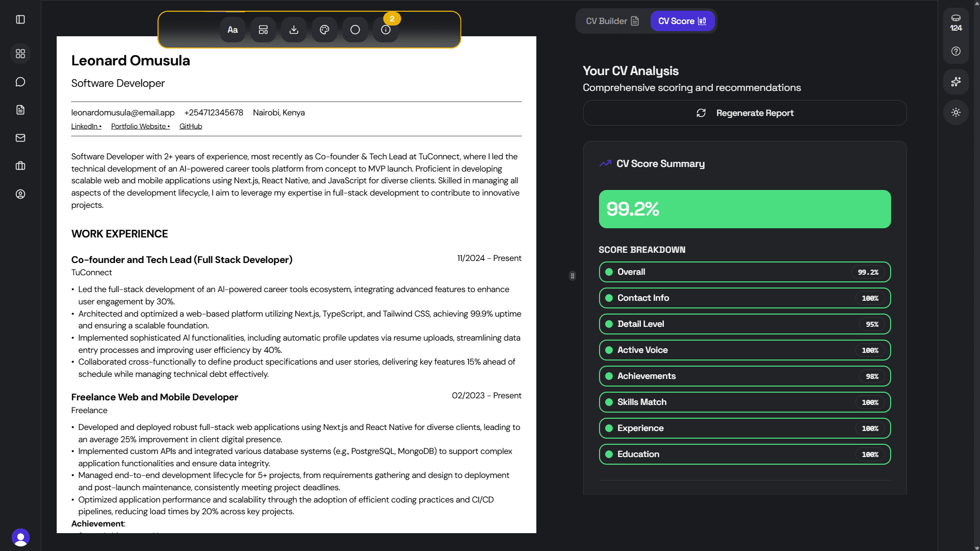The width and height of the screenshot is (980, 551).
Task: Open the LinkedIn link on the CV
Action: (x=86, y=126)
